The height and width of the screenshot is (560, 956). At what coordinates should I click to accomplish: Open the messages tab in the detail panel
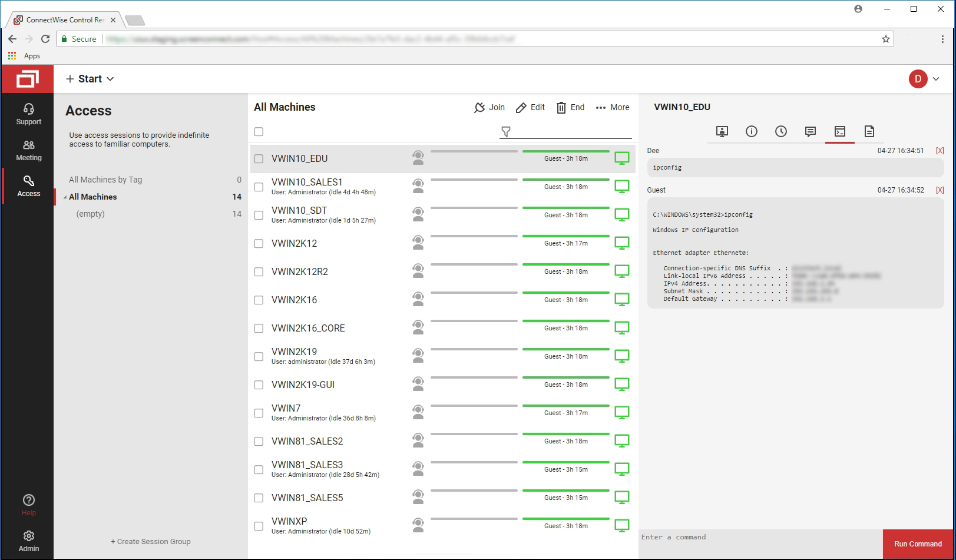coord(811,131)
